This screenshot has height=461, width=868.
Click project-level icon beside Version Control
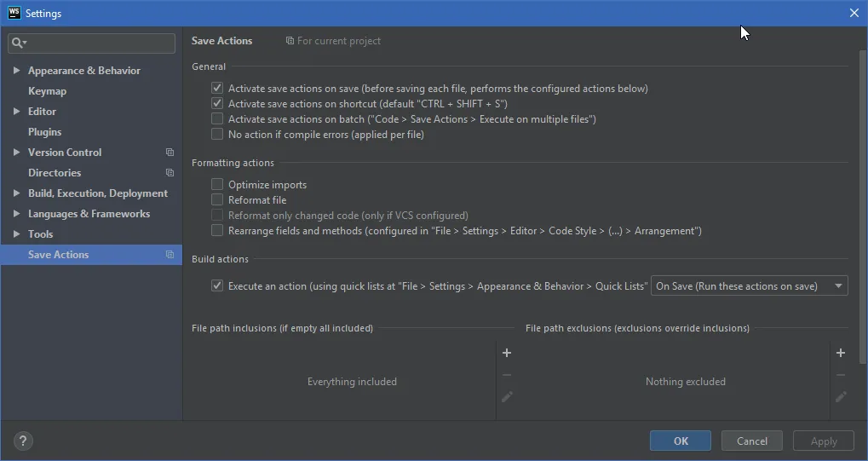pyautogui.click(x=170, y=153)
